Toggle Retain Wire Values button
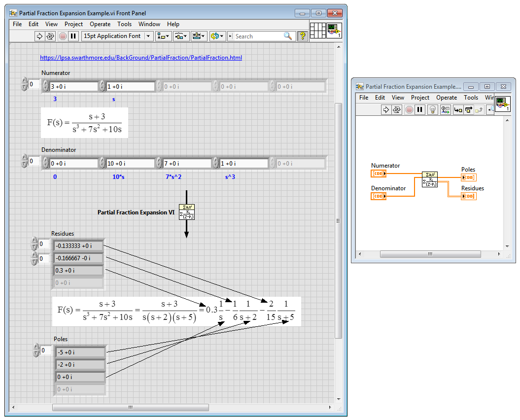 coord(446,110)
